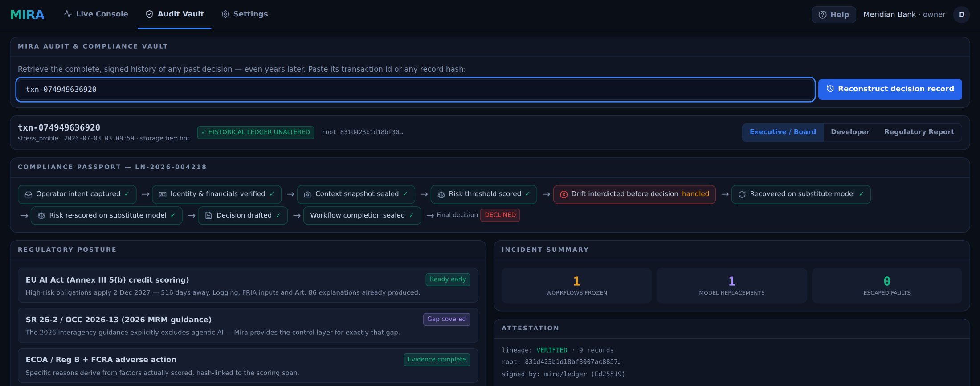Click the ID card icon for Identity verified
The height and width of the screenshot is (386, 980).
tap(163, 194)
